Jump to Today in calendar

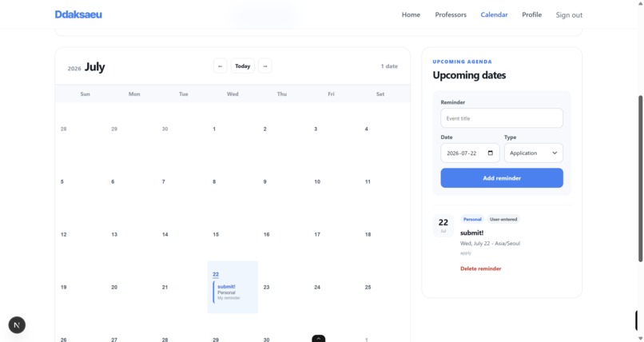click(243, 66)
